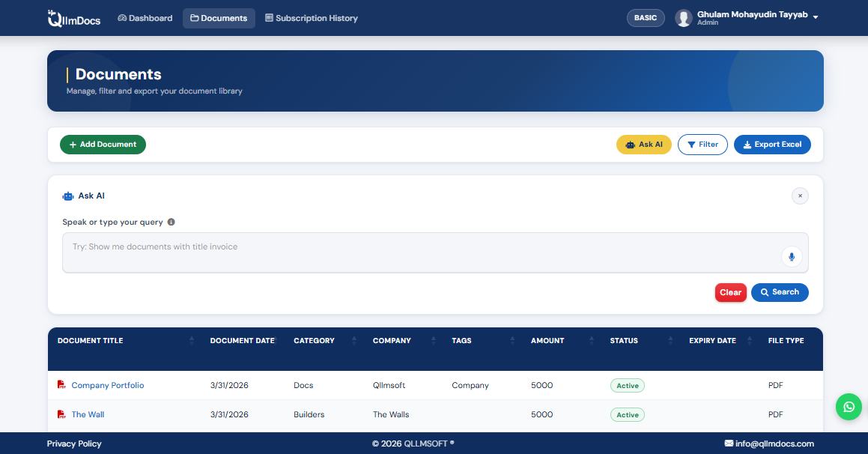Viewport: 868px width, 454px height.
Task: Switch to the Dashboard tab
Action: (x=145, y=17)
